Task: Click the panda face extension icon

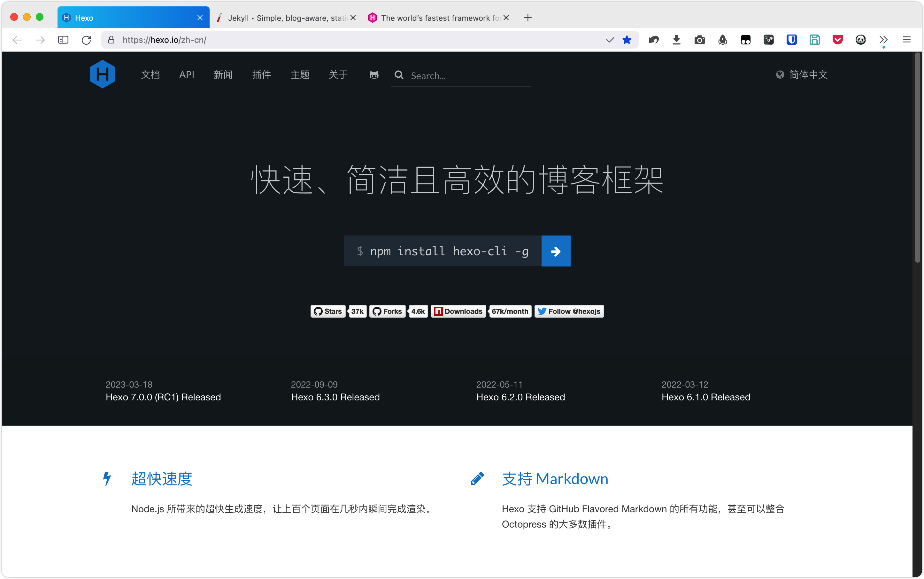Action: 860,40
